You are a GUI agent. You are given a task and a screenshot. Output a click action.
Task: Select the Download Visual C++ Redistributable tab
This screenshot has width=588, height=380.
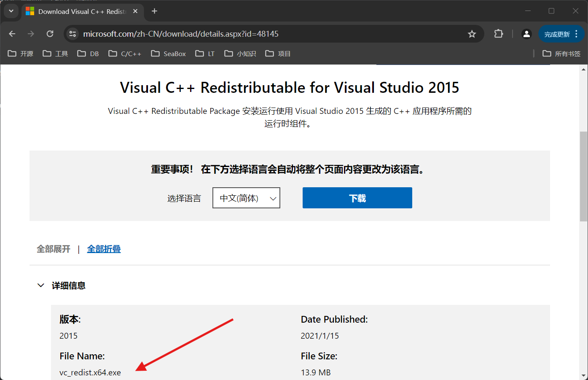pos(82,11)
